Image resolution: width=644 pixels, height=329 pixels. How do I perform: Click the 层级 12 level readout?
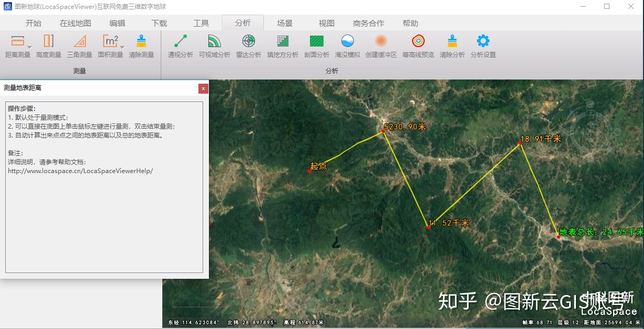point(567,323)
